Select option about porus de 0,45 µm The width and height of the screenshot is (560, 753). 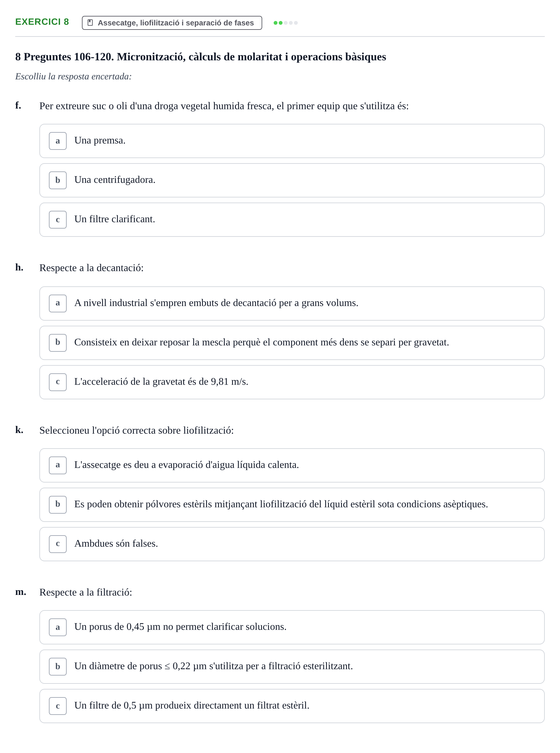292,627
